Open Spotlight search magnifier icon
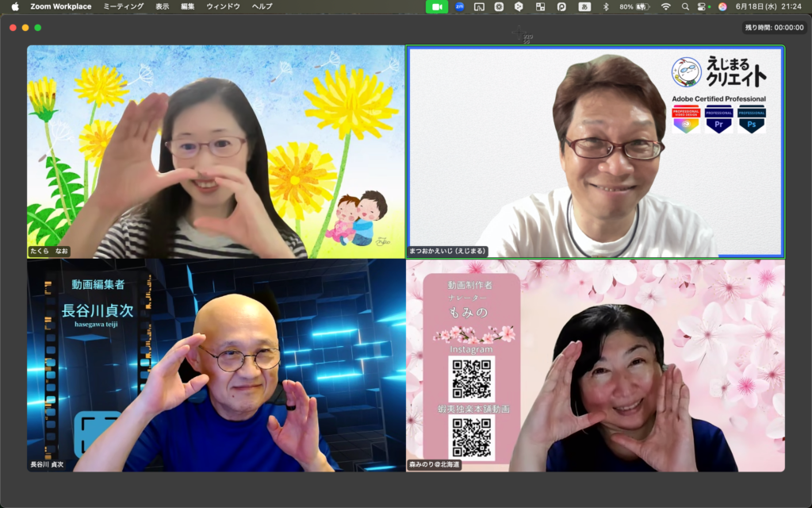 [684, 6]
